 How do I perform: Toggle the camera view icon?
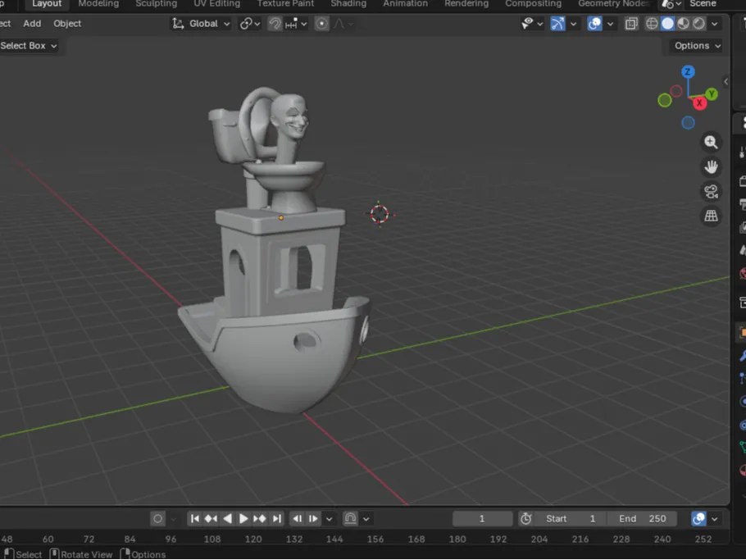tap(712, 191)
